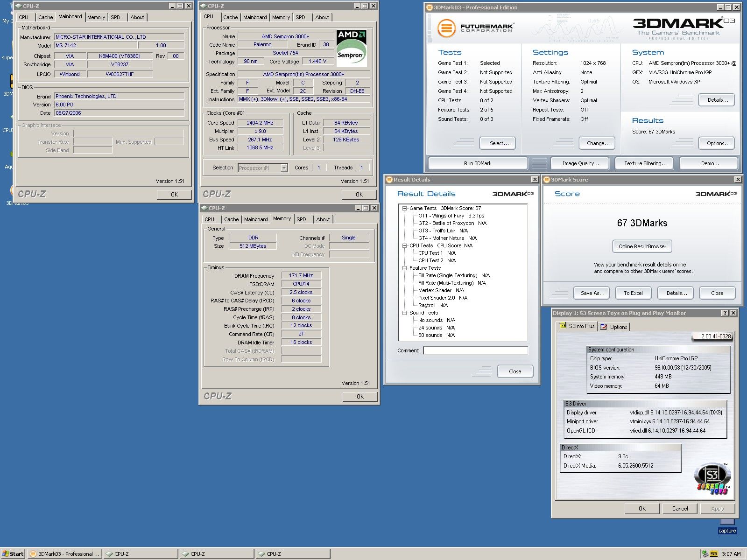747x560 pixels.
Task: Click Online ResultBrowser button
Action: click(x=642, y=246)
